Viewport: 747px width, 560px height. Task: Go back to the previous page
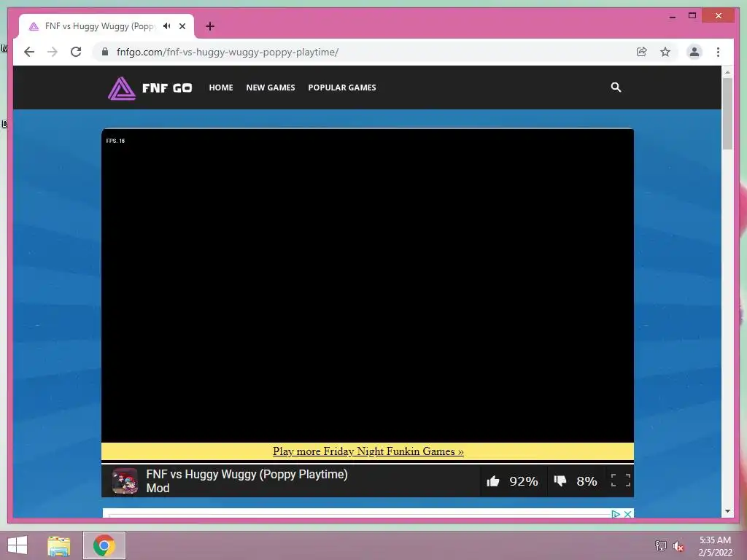pyautogui.click(x=29, y=52)
